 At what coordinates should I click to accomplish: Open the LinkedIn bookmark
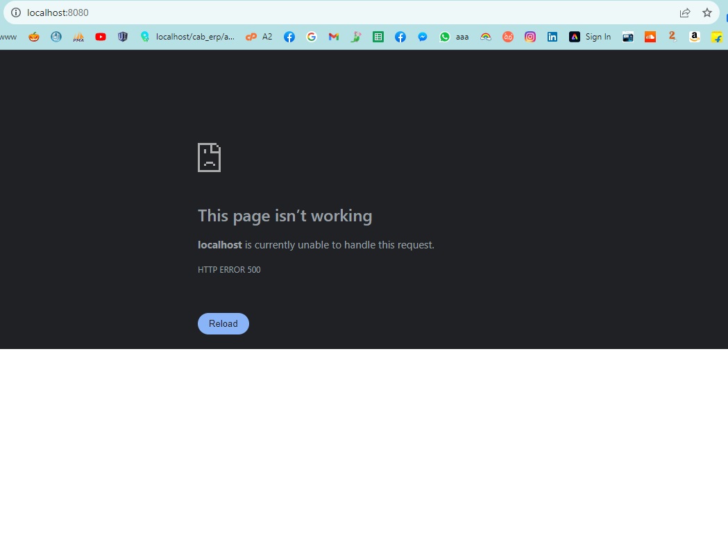click(552, 37)
